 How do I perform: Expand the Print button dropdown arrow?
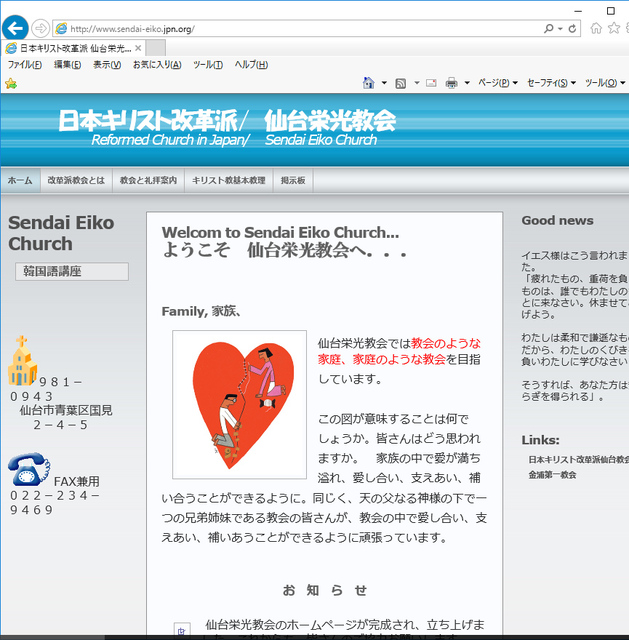(466, 83)
